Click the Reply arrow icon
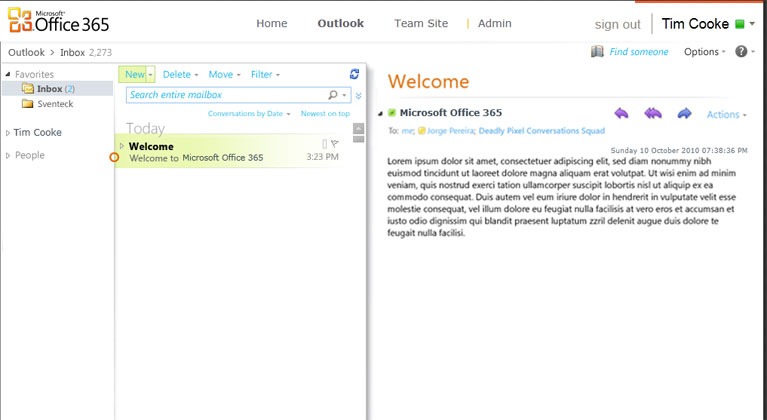The image size is (767, 420). 621,114
